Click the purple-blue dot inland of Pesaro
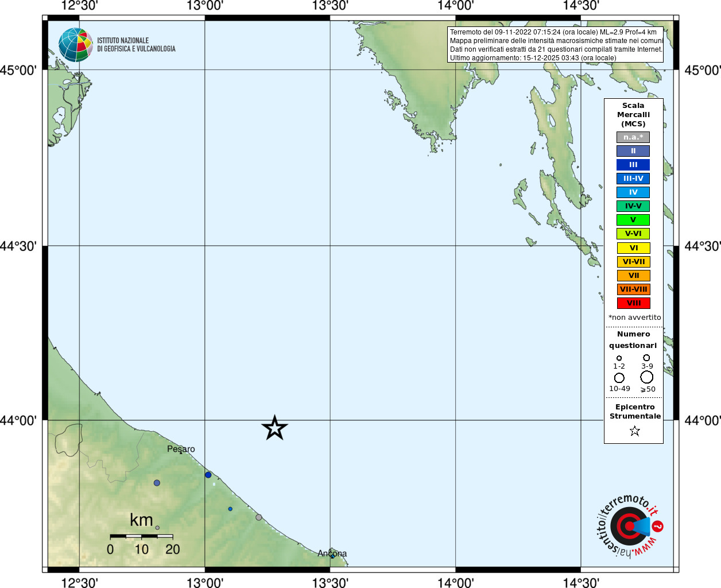Screen dimensions: 721x588 click(x=157, y=483)
